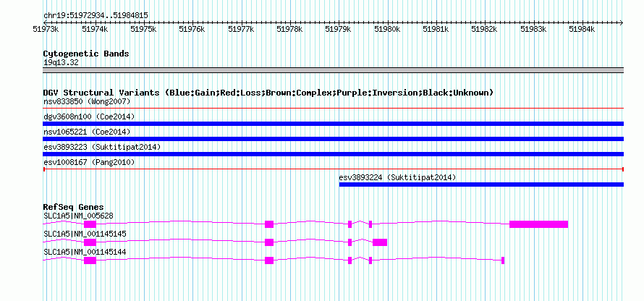The height and width of the screenshot is (301, 644).
Task: Click the 51982k ruler label
Action: 484,29
